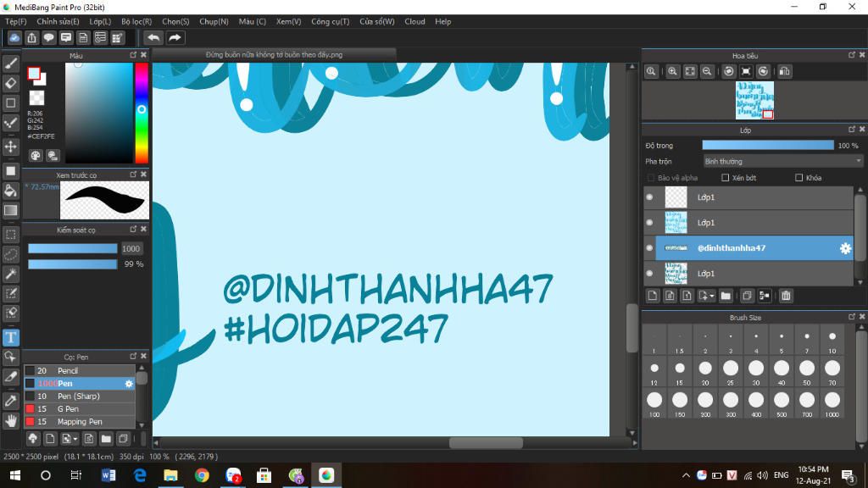Viewport: 868px width, 488px height.
Task: Switch to the Đừng buồn nữa document tab
Action: (274, 55)
